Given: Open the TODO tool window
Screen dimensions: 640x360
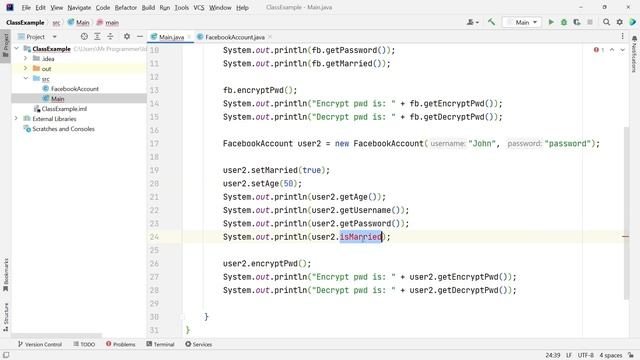Looking at the screenshot, I should coord(84,344).
